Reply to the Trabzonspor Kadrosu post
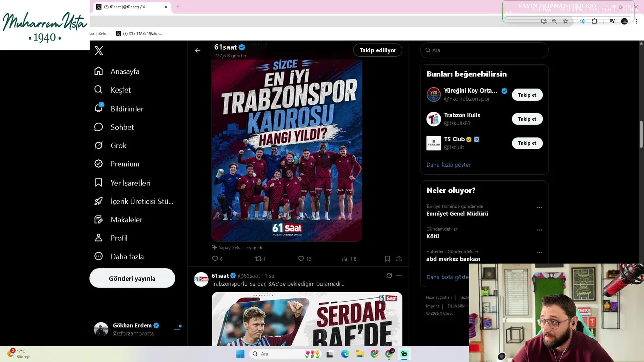This screenshot has height=362, width=644. pos(217,259)
